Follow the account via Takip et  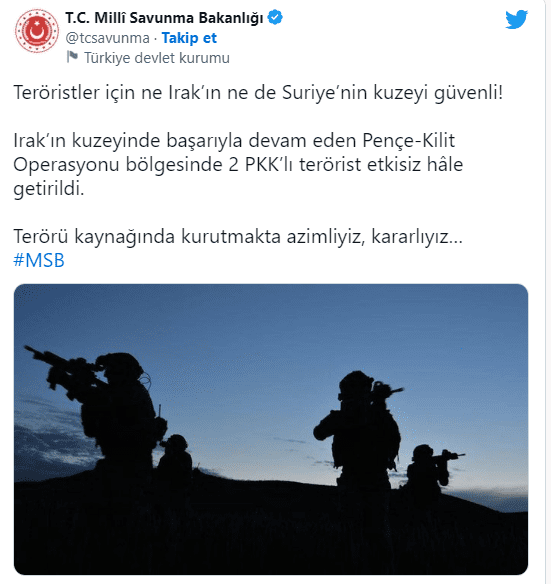coord(189,38)
